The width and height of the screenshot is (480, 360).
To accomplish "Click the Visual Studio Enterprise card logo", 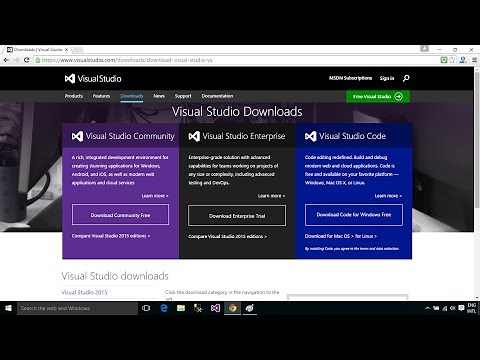I will [194, 136].
